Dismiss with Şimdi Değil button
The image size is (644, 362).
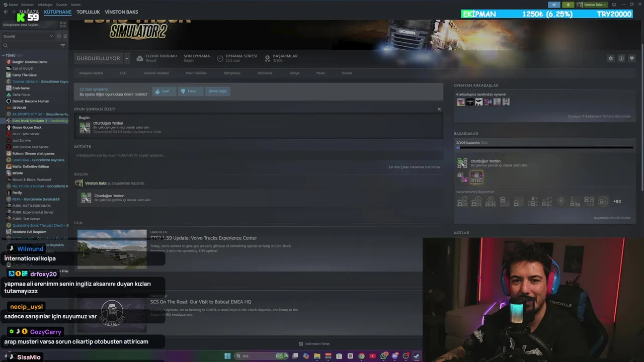pos(217,92)
